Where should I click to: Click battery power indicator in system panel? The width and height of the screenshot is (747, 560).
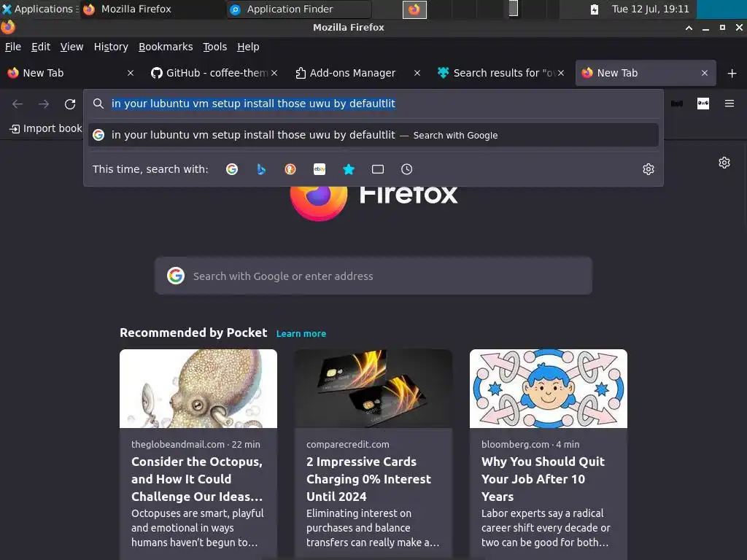pos(595,9)
